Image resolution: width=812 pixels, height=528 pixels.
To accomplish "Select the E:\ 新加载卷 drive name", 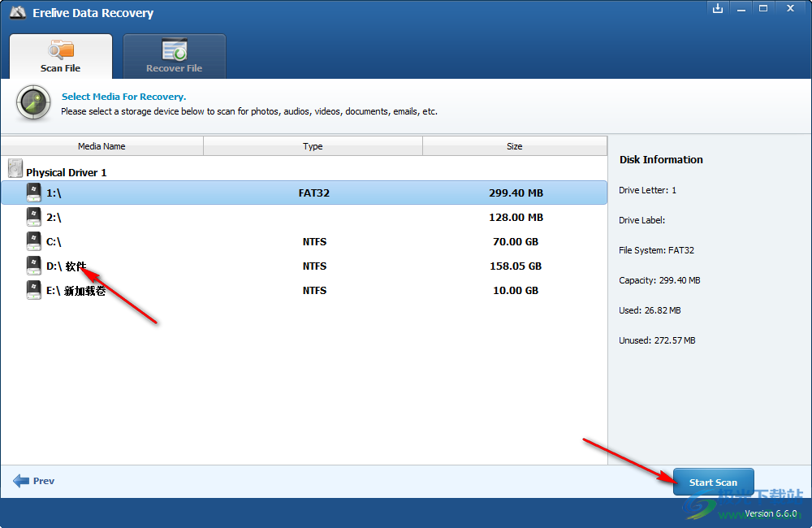I will [x=76, y=291].
